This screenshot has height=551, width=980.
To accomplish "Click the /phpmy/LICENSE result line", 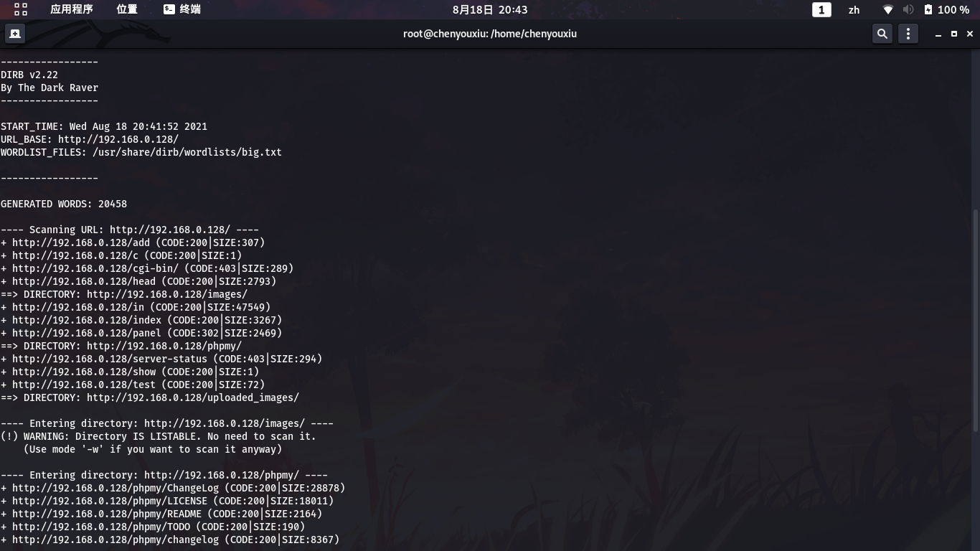I will (167, 501).
